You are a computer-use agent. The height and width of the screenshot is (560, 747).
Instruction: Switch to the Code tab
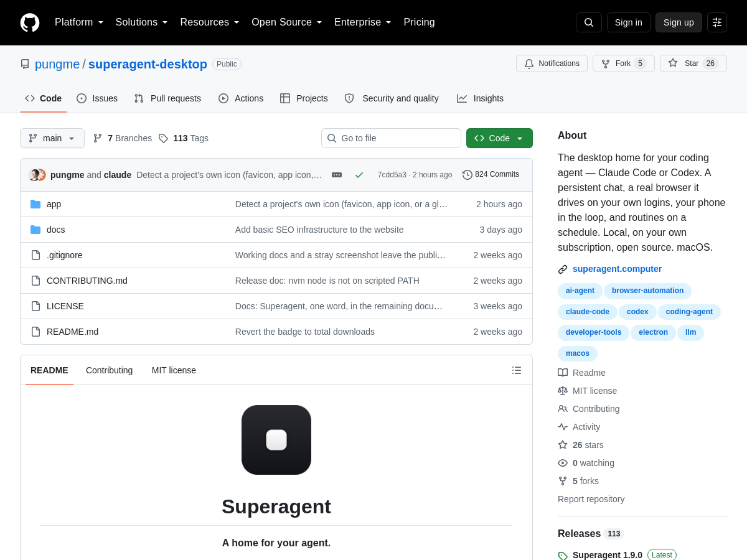pyautogui.click(x=44, y=98)
